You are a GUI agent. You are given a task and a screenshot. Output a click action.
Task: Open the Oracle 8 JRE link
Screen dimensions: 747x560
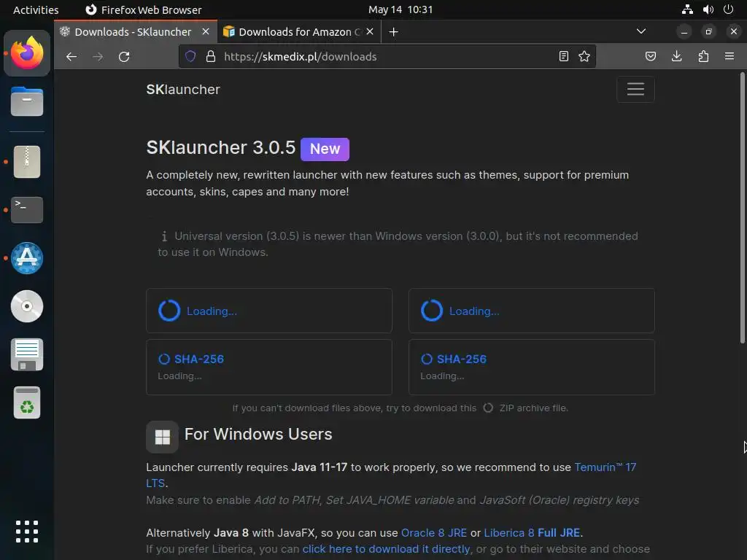click(434, 533)
